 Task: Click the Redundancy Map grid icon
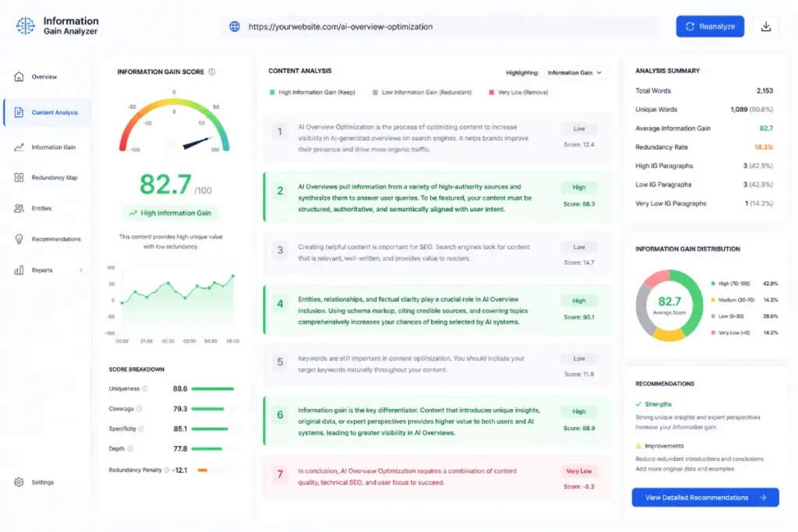click(19, 178)
